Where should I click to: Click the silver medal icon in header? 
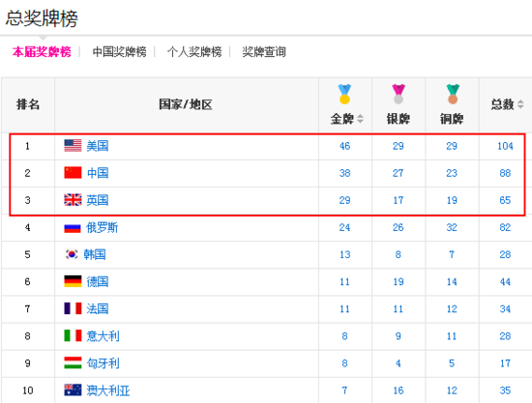tap(399, 94)
